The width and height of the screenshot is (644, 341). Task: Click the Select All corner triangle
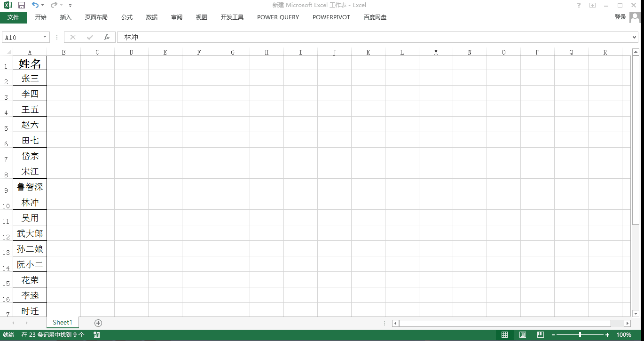8,52
